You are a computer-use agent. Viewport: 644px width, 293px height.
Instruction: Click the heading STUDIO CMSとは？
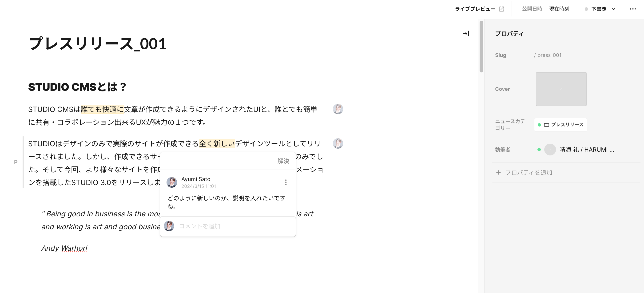point(77,87)
